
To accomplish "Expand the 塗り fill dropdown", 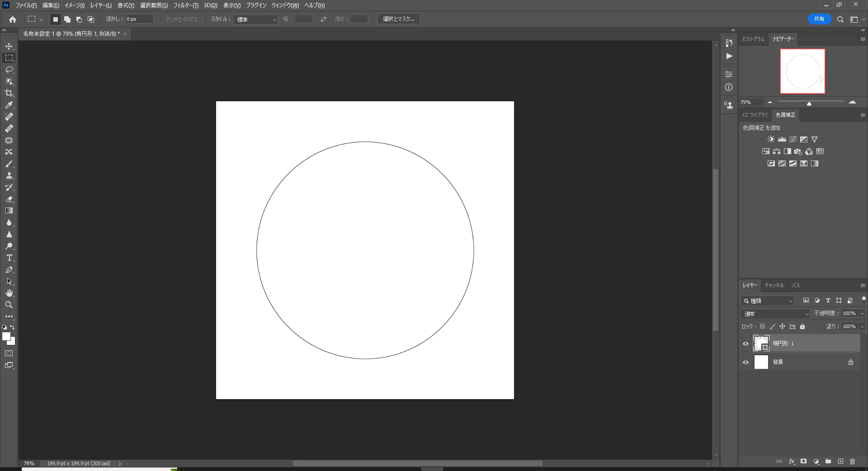I will click(x=862, y=326).
